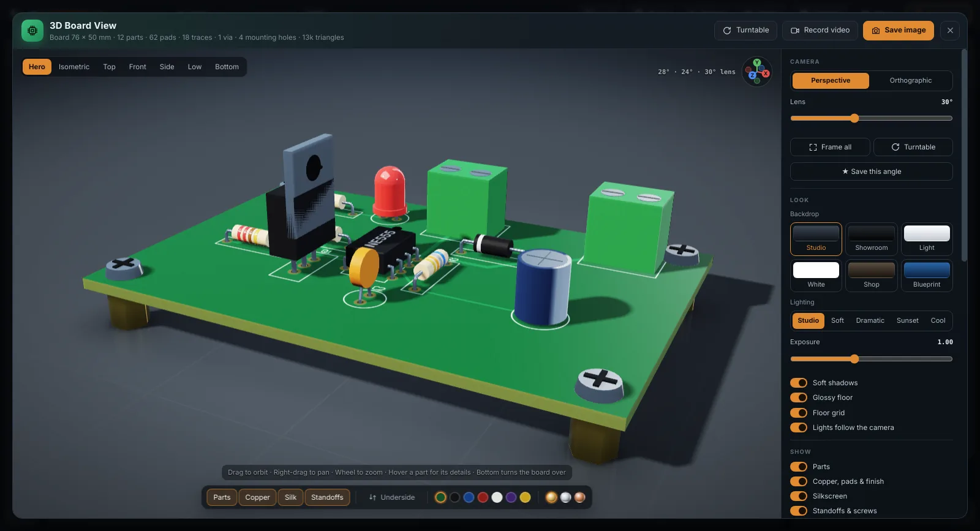Toggle Soft shadows off
This screenshot has height=531, width=980.
799,383
